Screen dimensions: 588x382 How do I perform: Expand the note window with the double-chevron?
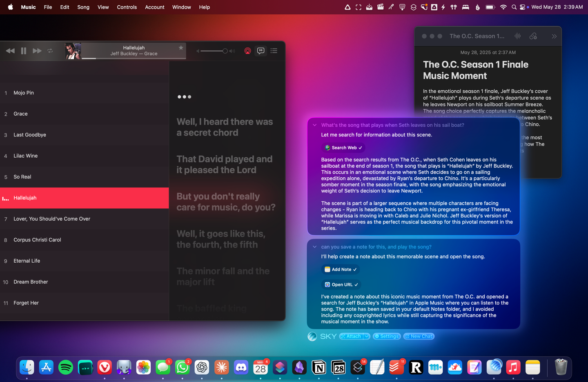(555, 36)
